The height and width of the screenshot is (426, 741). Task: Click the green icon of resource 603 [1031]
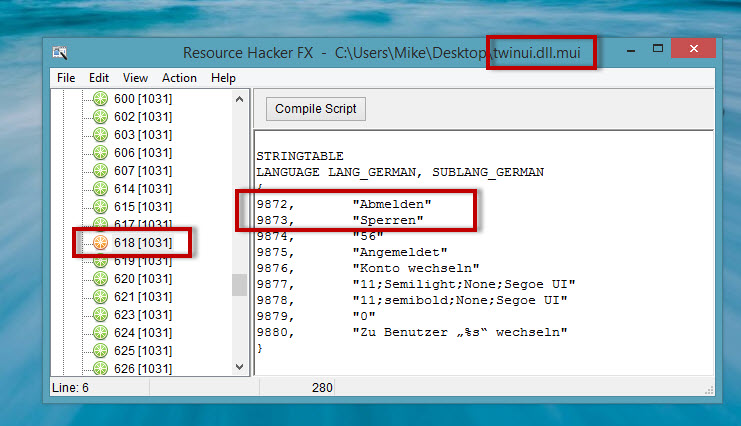100,134
